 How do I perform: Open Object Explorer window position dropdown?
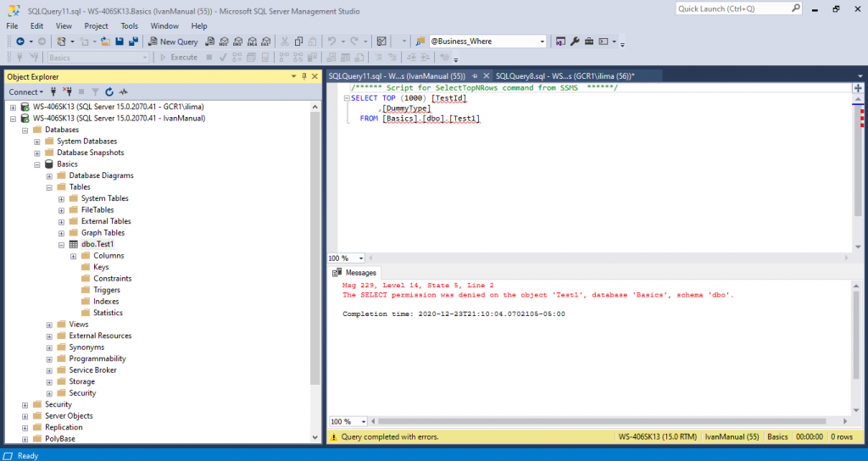pyautogui.click(x=293, y=76)
